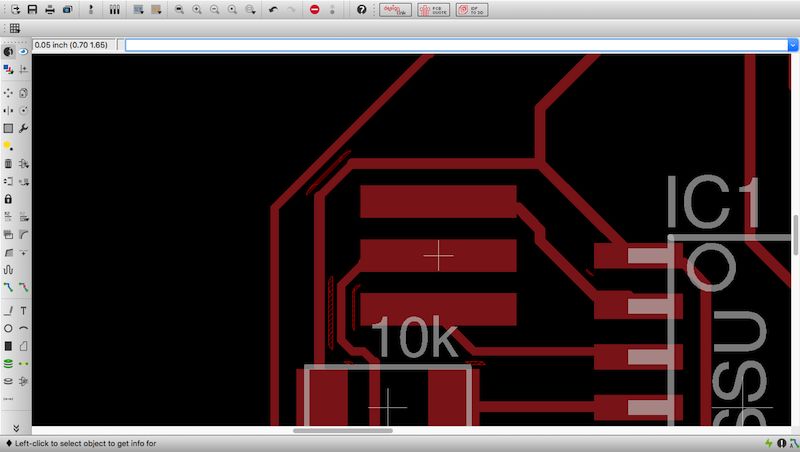The image size is (800, 452).
Task: Select the Via tool
Action: [x=8, y=364]
